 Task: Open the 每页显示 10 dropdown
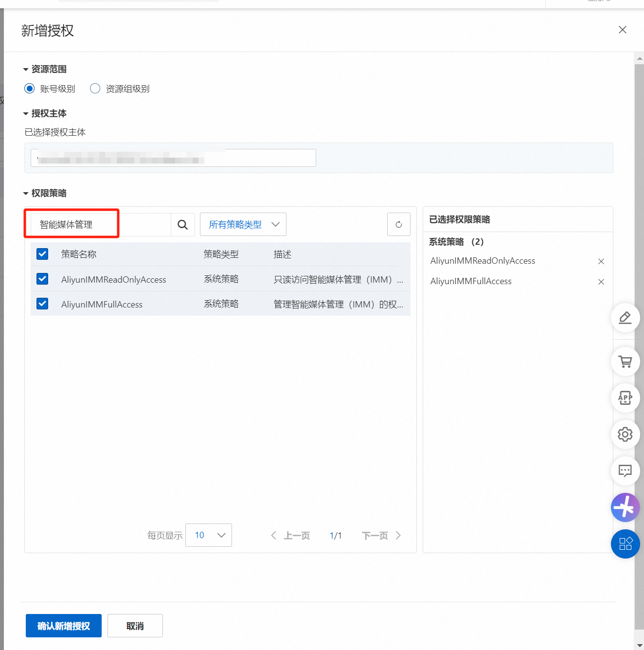[x=209, y=535]
